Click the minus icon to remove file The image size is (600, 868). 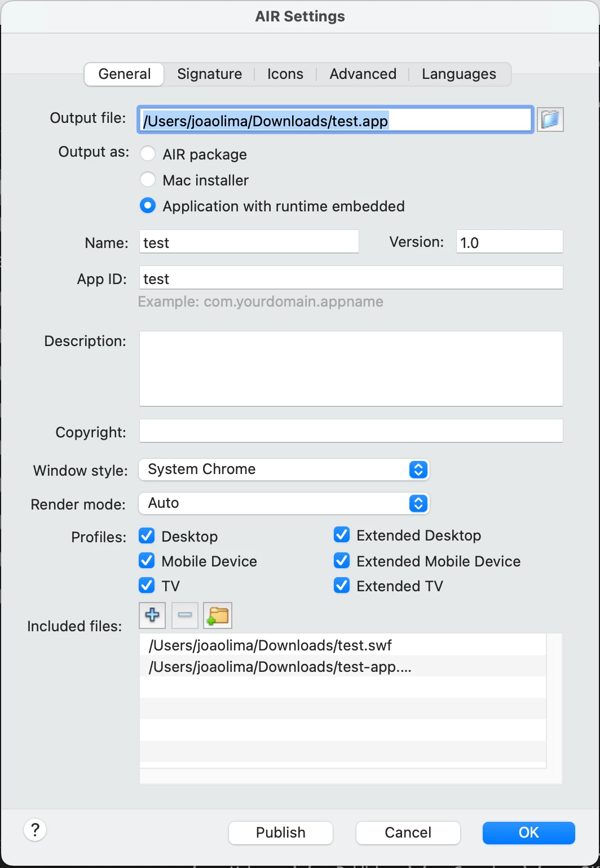(x=184, y=615)
